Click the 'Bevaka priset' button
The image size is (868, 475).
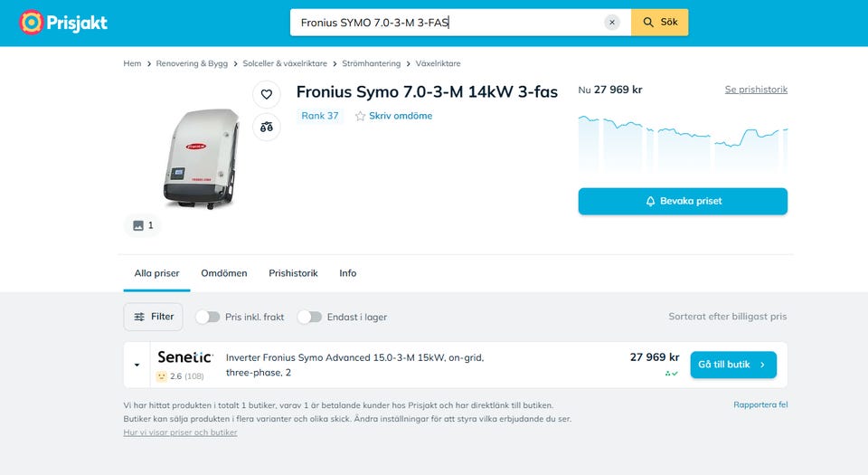683,201
